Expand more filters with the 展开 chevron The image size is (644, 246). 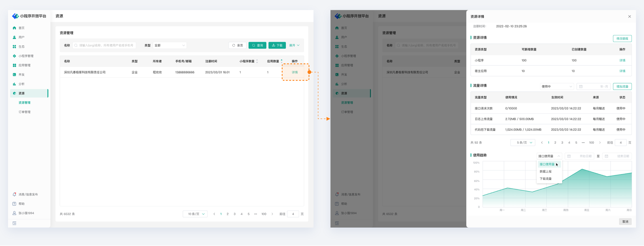coord(294,45)
